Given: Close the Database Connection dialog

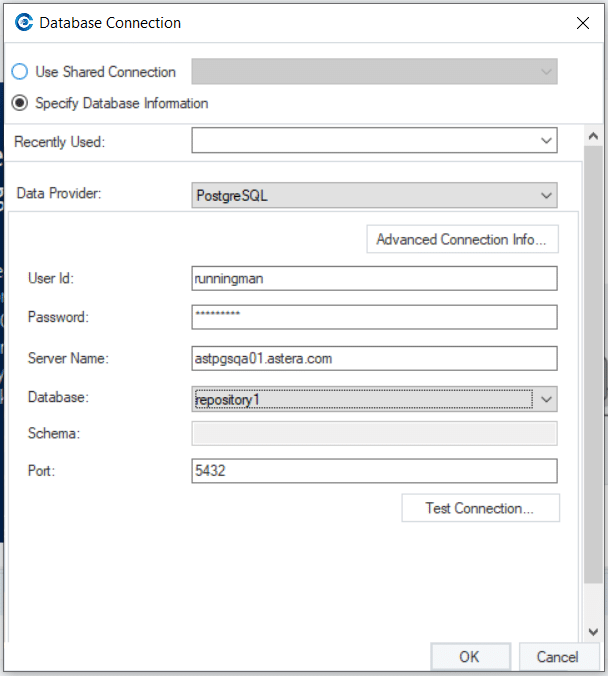Looking at the screenshot, I should point(583,22).
